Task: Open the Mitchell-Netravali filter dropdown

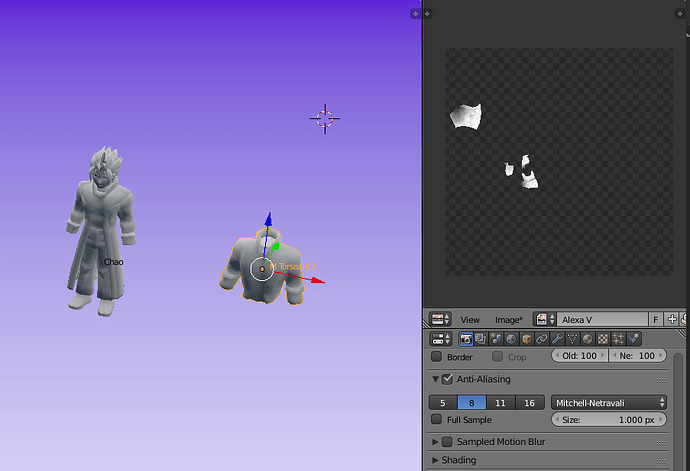Action: 609,403
